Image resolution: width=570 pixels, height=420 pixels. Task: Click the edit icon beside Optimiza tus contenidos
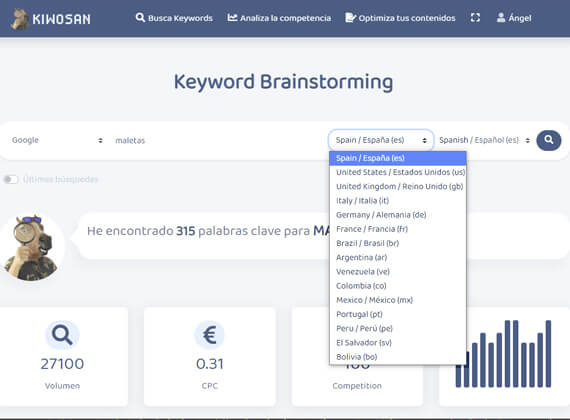click(350, 17)
